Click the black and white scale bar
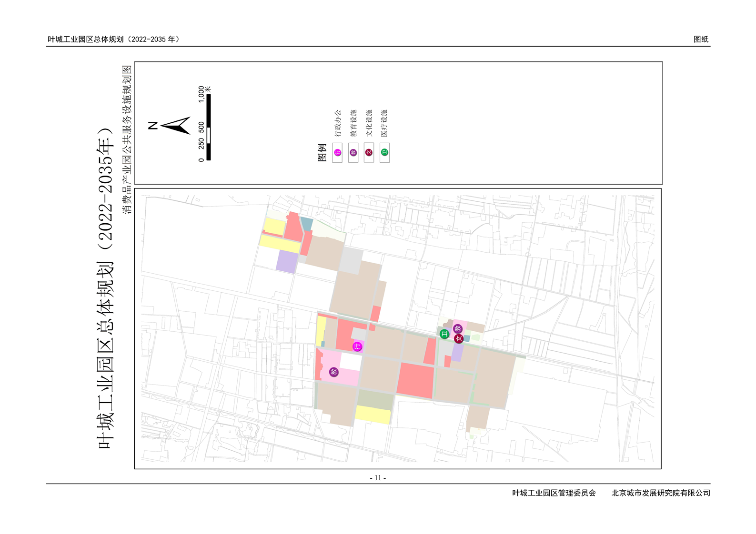 (x=208, y=127)
